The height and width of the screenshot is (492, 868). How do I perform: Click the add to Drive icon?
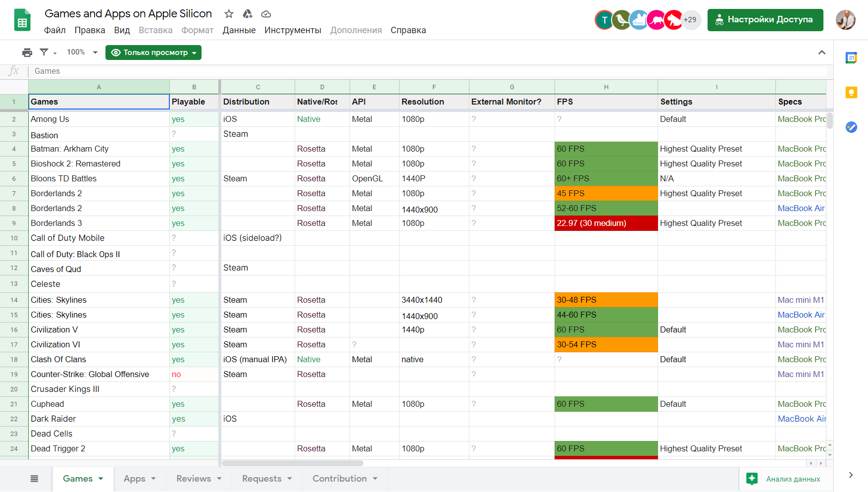248,14
